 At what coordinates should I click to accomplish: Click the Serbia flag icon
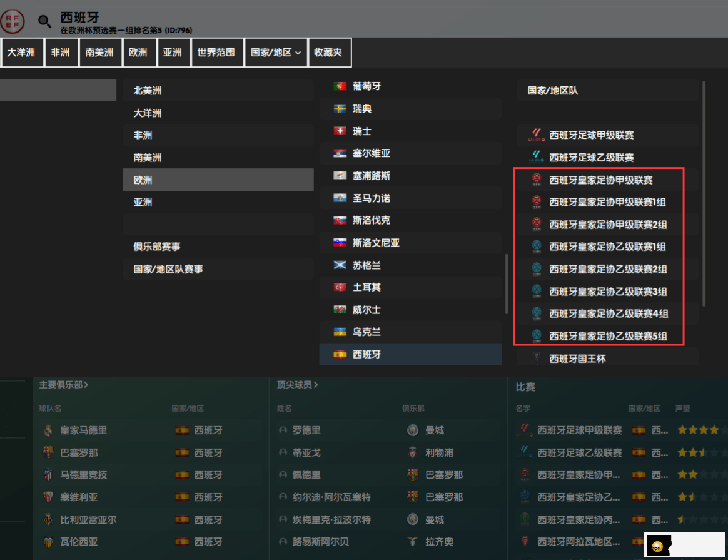click(340, 153)
